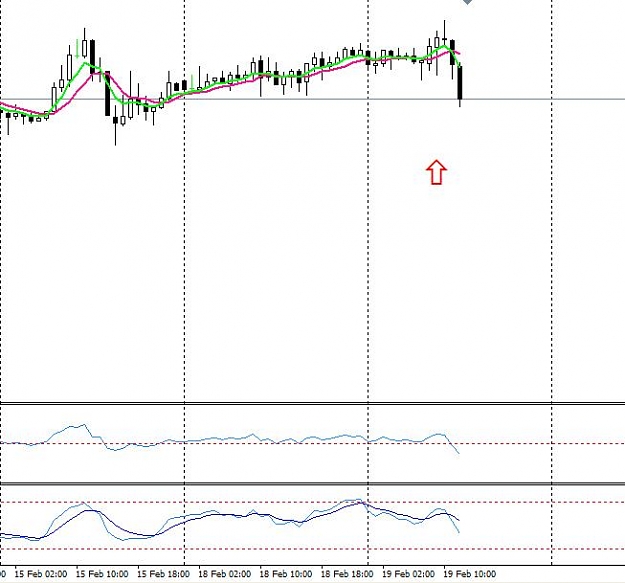Click the '15 Feb 18:00' time axis label
Viewport: 625px width, 583px height.
tap(163, 574)
